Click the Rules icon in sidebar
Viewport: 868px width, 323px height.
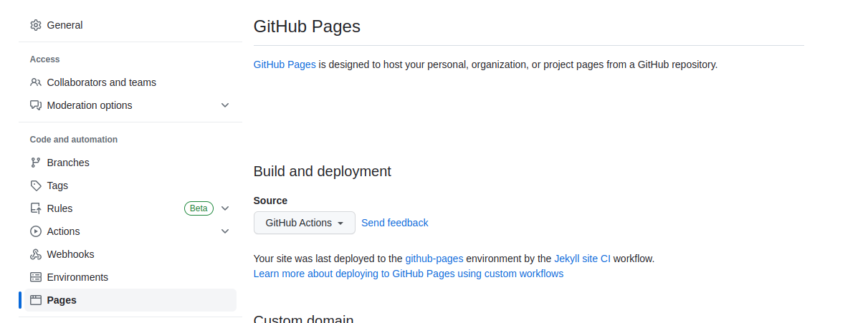(36, 208)
